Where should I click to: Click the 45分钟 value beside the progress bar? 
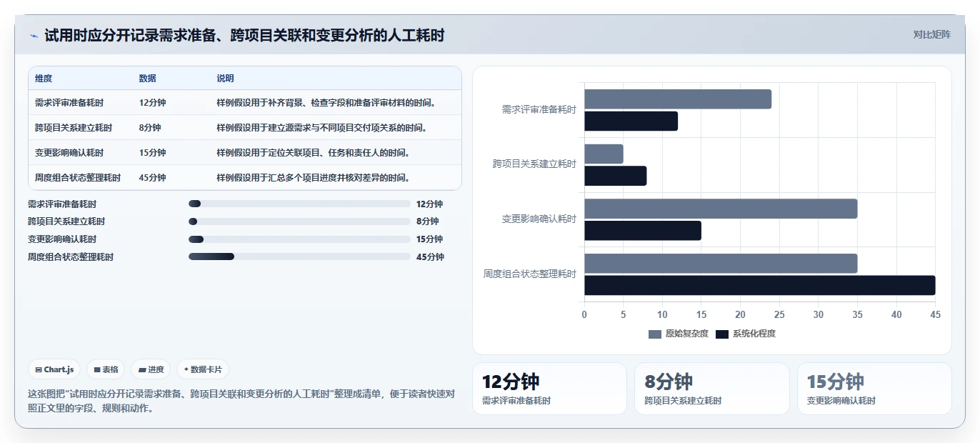point(429,257)
